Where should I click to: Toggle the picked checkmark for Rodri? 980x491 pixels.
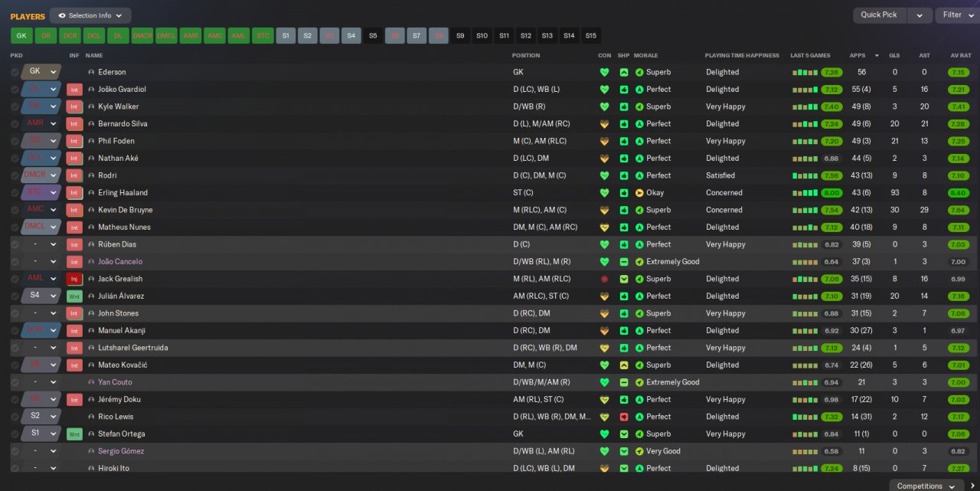click(x=15, y=175)
